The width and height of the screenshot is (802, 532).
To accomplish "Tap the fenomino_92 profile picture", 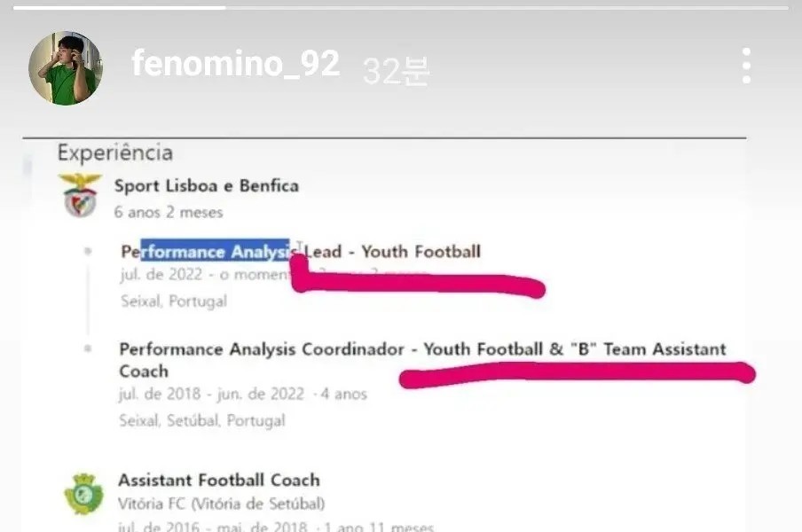I will coord(66,67).
